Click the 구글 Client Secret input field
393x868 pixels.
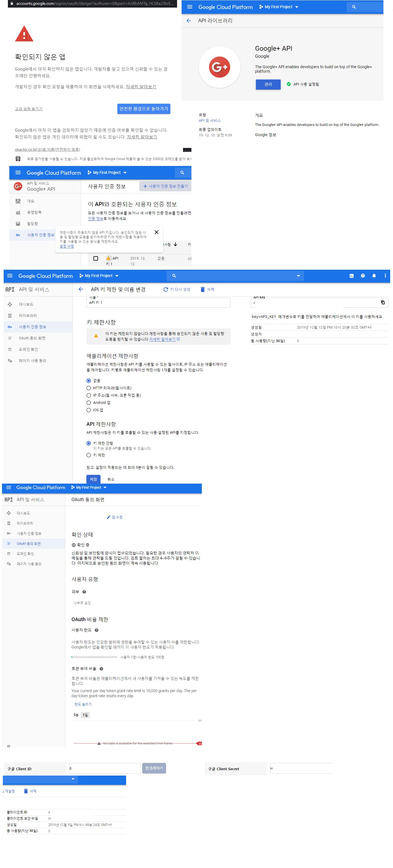302,768
